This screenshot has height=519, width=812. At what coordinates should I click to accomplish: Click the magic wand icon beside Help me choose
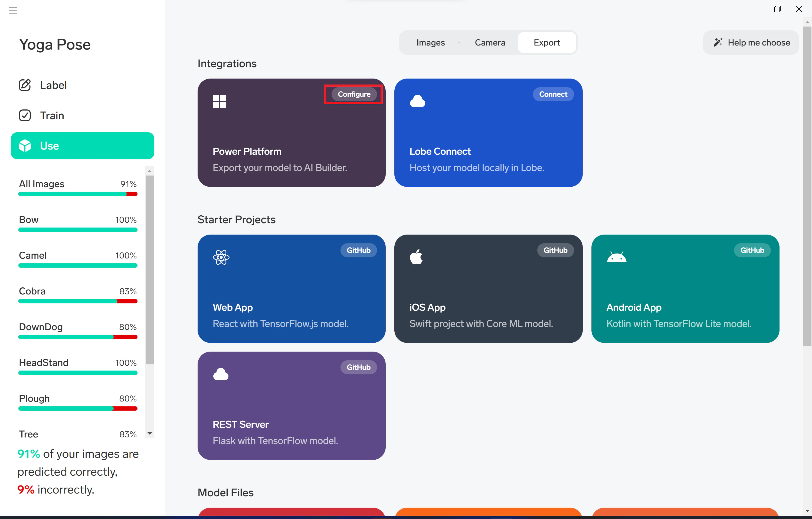click(x=718, y=43)
